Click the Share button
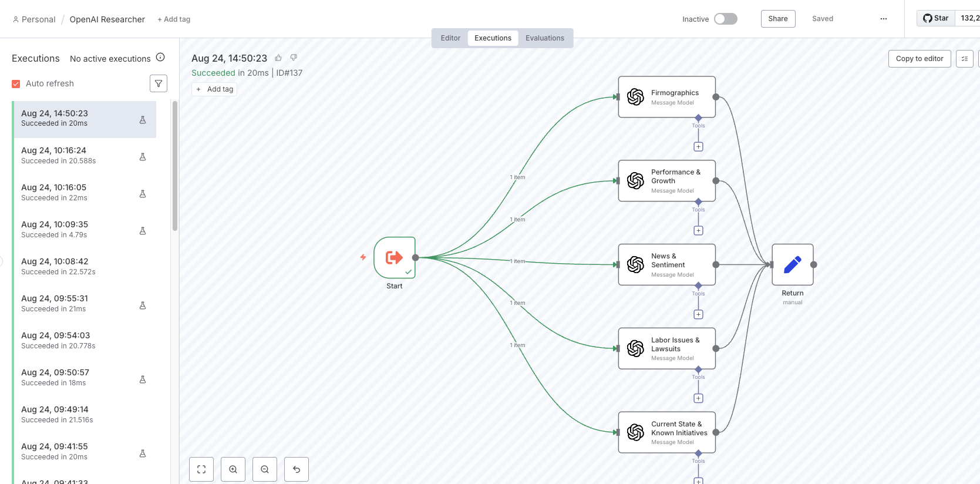Screen dimensions: 980x484 coord(777,19)
